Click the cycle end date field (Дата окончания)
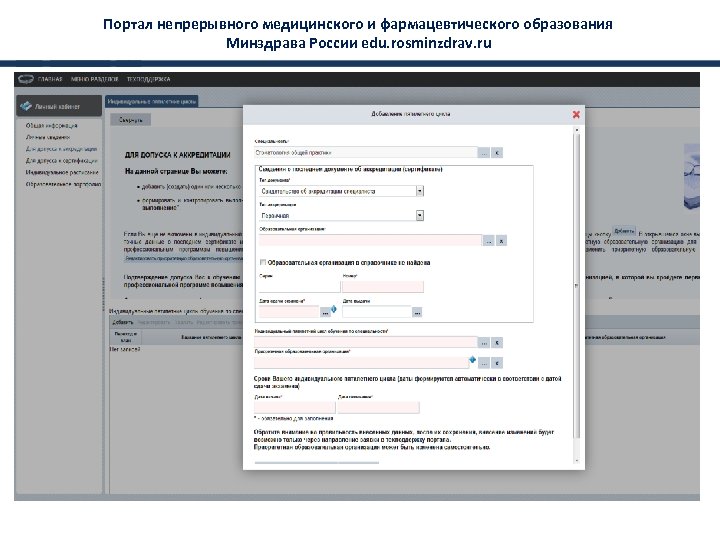This screenshot has height=540, width=720. coord(378,407)
